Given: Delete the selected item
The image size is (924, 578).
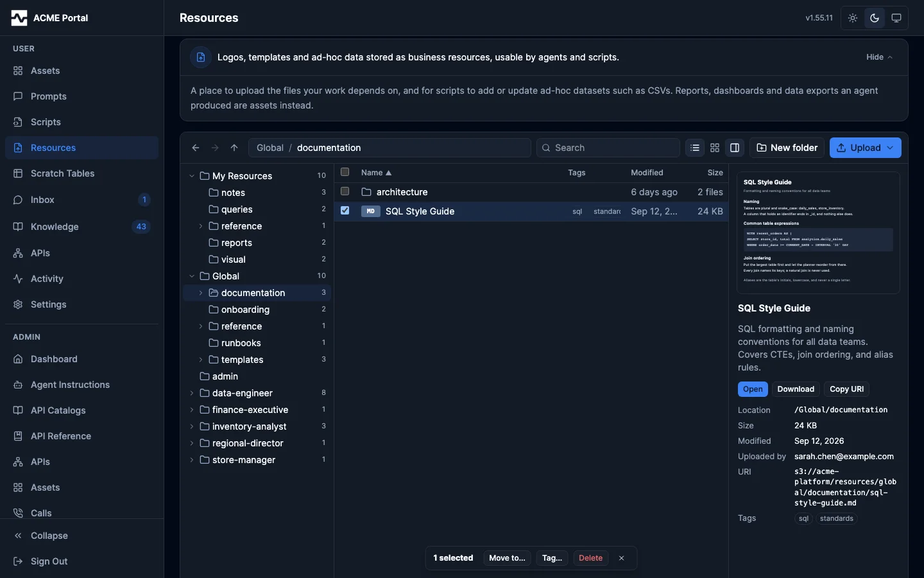Looking at the screenshot, I should pos(590,558).
